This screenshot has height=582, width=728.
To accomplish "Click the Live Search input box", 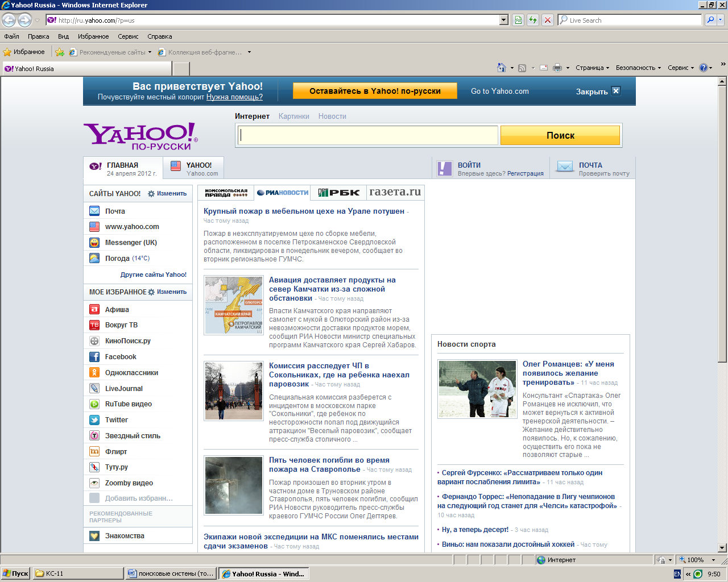I will click(630, 20).
